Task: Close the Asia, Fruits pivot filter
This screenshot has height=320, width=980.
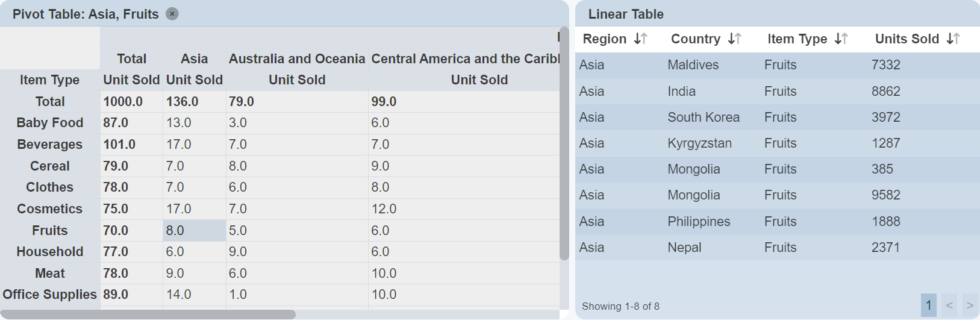Action: (172, 14)
